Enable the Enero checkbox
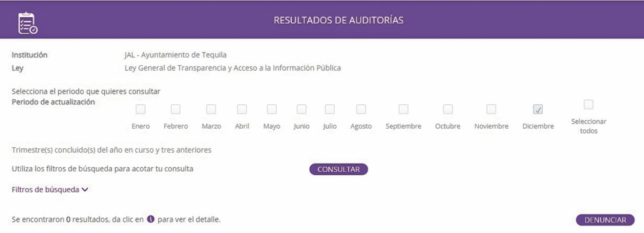Screen dimensions: 644x233 (x=140, y=109)
